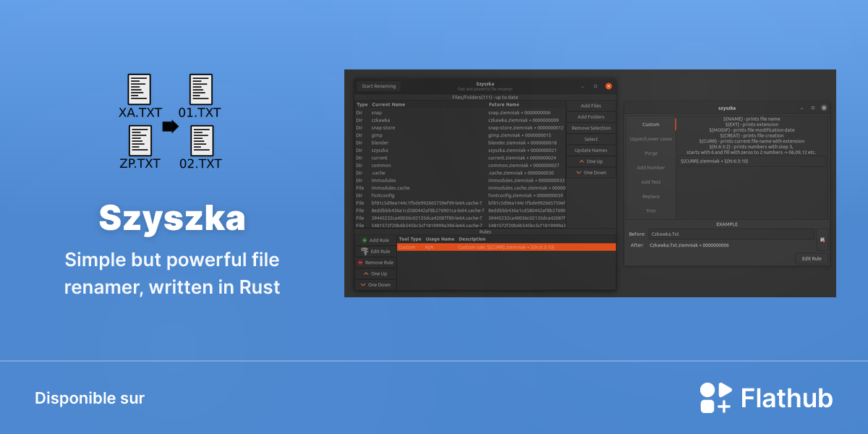Click the Type column header

tap(362, 105)
